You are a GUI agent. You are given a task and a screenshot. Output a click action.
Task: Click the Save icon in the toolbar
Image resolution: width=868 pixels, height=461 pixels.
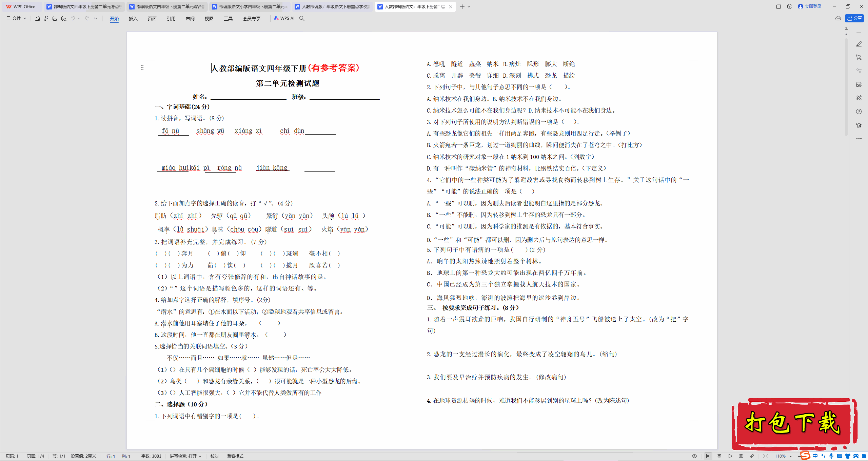(37, 18)
